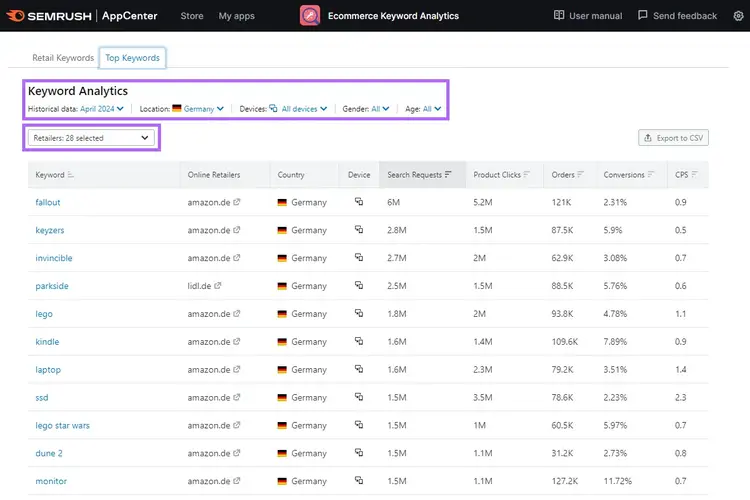Image resolution: width=750 pixels, height=500 pixels.
Task: Open lego star wars keyword link
Action: click(62, 425)
